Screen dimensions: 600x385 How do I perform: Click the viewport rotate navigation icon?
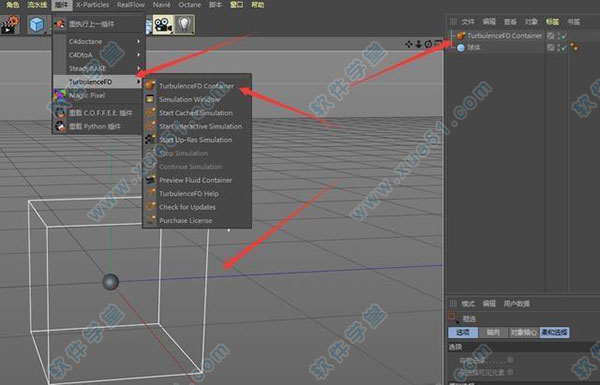[x=428, y=44]
